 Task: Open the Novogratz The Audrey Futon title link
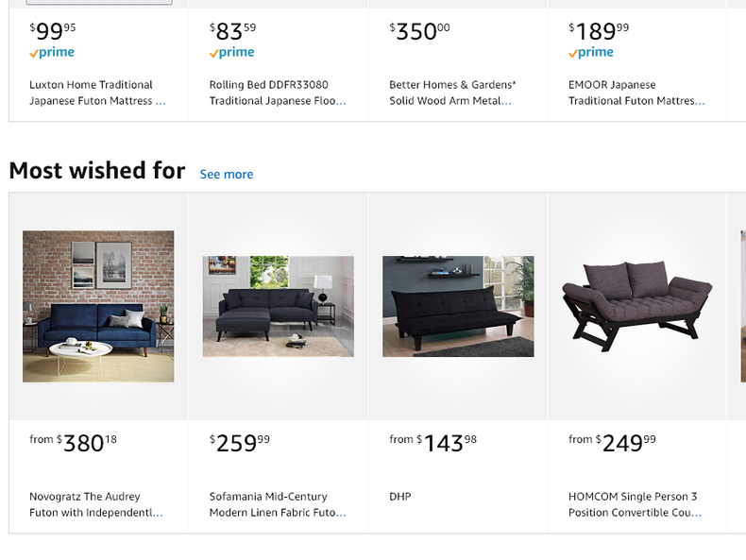tap(95, 504)
